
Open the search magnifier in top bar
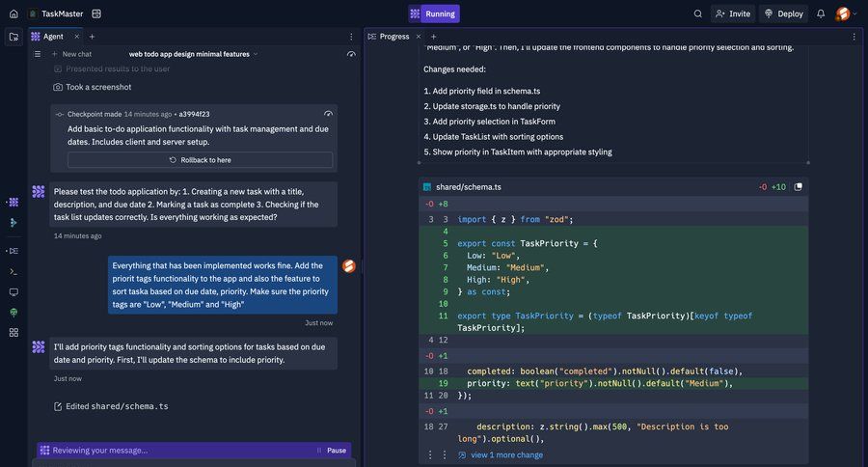click(x=698, y=14)
